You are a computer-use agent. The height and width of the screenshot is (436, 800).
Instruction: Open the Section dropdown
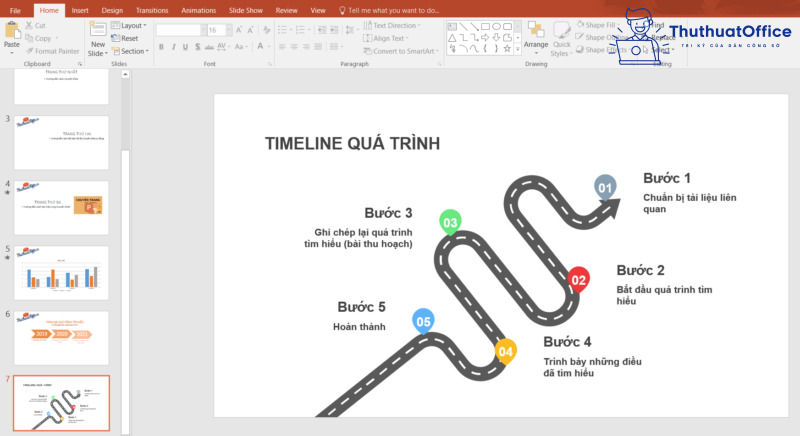(131, 51)
